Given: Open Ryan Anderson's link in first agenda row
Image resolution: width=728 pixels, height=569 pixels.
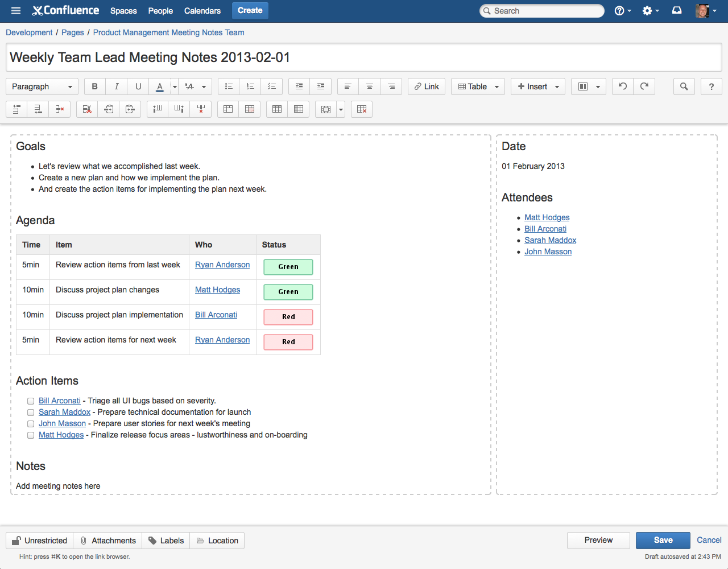Looking at the screenshot, I should (x=222, y=265).
